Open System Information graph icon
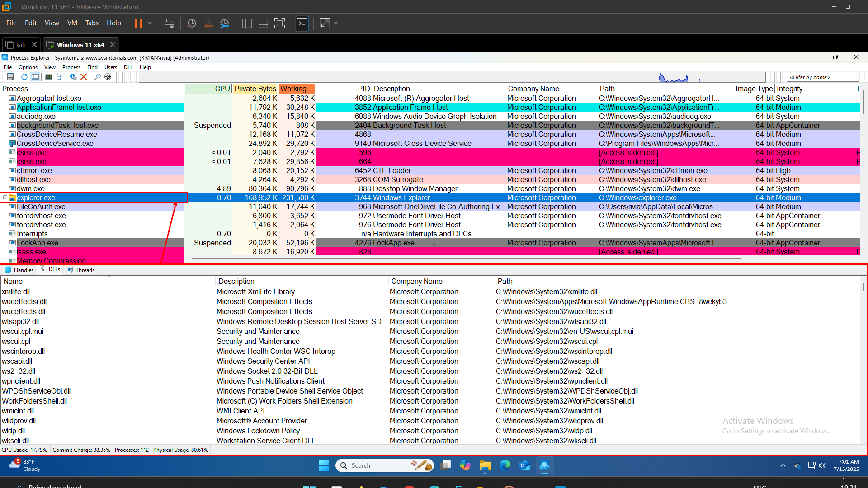 (49, 77)
